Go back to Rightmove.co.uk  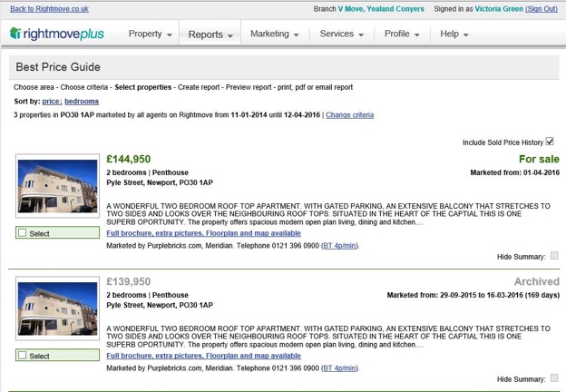[49, 8]
